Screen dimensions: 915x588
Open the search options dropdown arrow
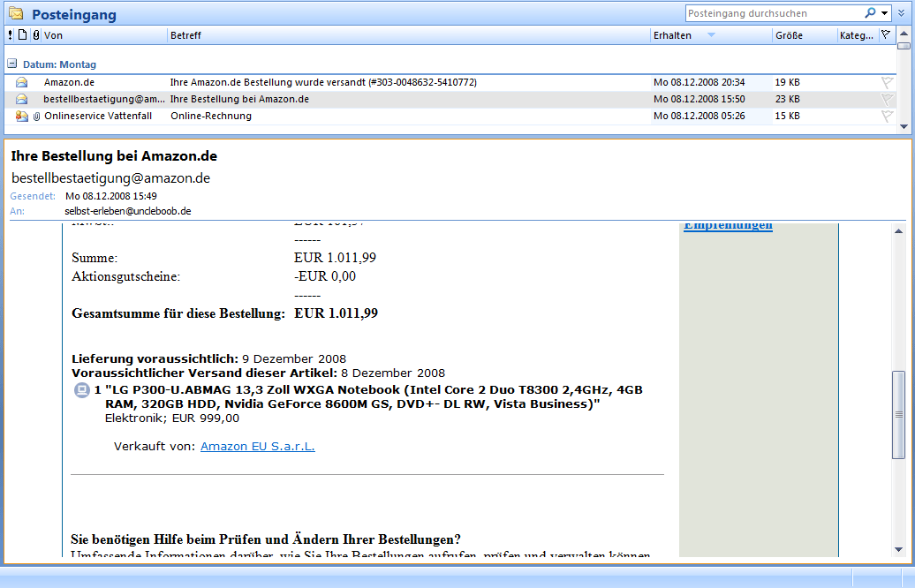[x=885, y=13]
